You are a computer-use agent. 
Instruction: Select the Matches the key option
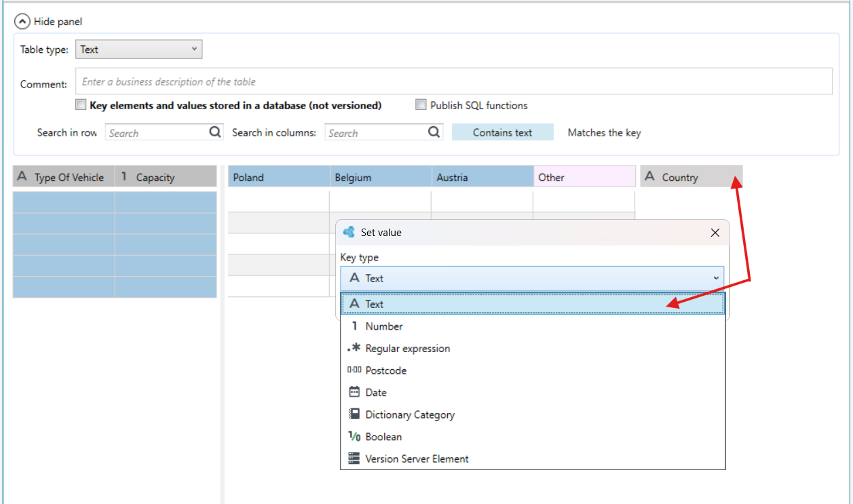tap(605, 133)
